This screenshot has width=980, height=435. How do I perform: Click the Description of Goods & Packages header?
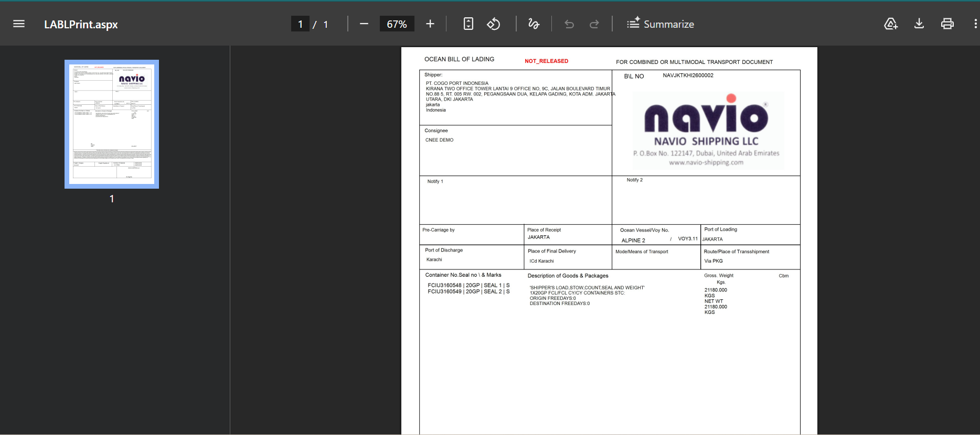click(x=568, y=276)
